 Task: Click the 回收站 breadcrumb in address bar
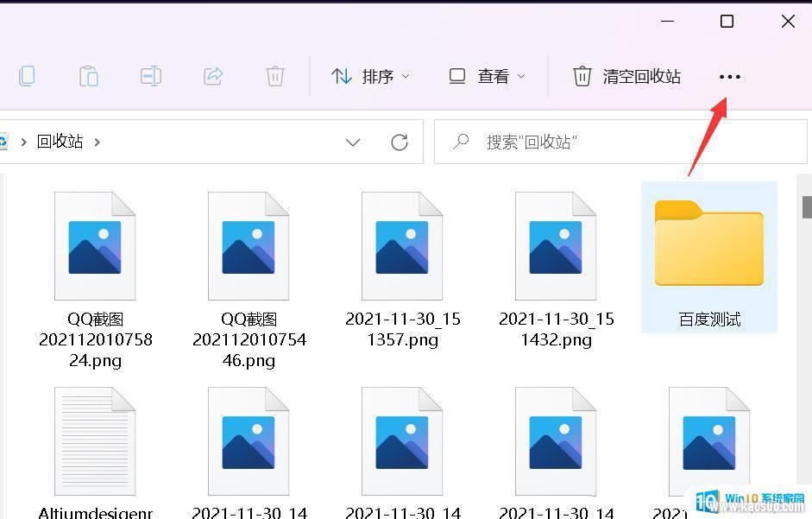click(x=60, y=142)
